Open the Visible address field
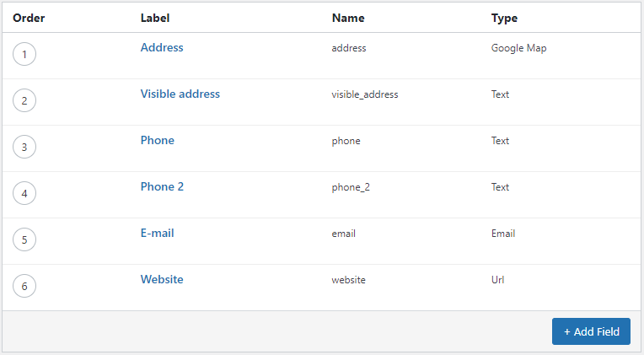 point(180,94)
